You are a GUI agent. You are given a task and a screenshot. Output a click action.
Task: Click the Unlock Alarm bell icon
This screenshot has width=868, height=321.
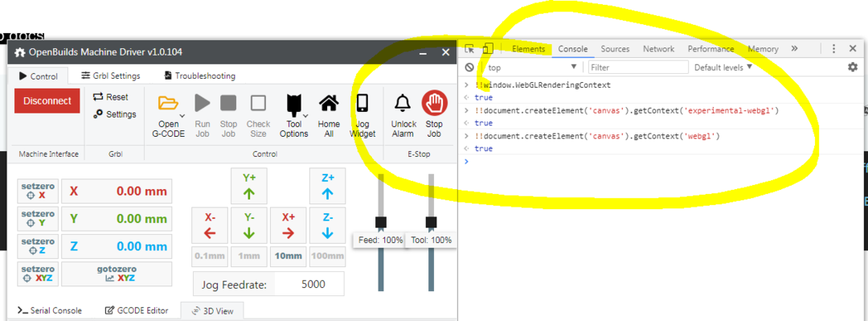[x=403, y=103]
